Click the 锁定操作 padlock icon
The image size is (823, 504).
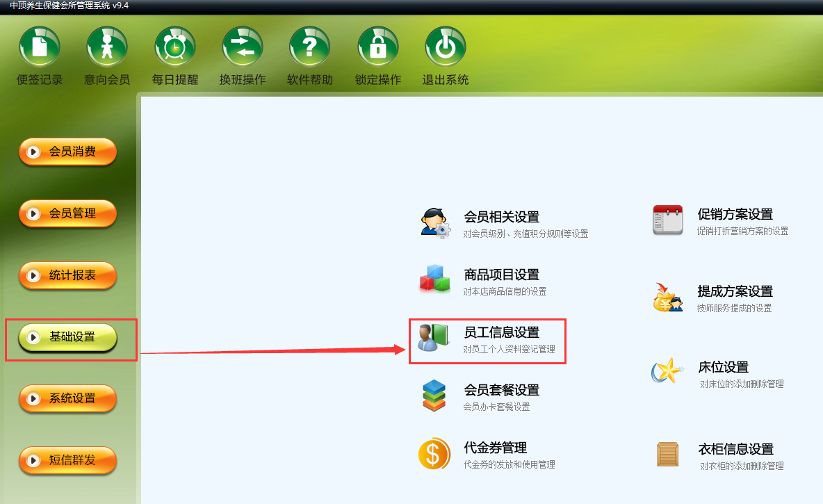378,47
